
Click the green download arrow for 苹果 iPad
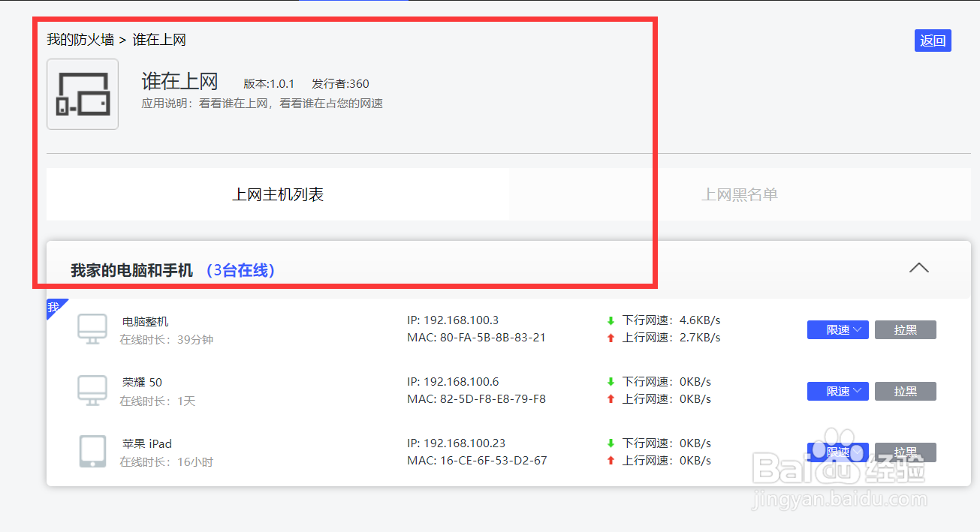[x=611, y=443]
